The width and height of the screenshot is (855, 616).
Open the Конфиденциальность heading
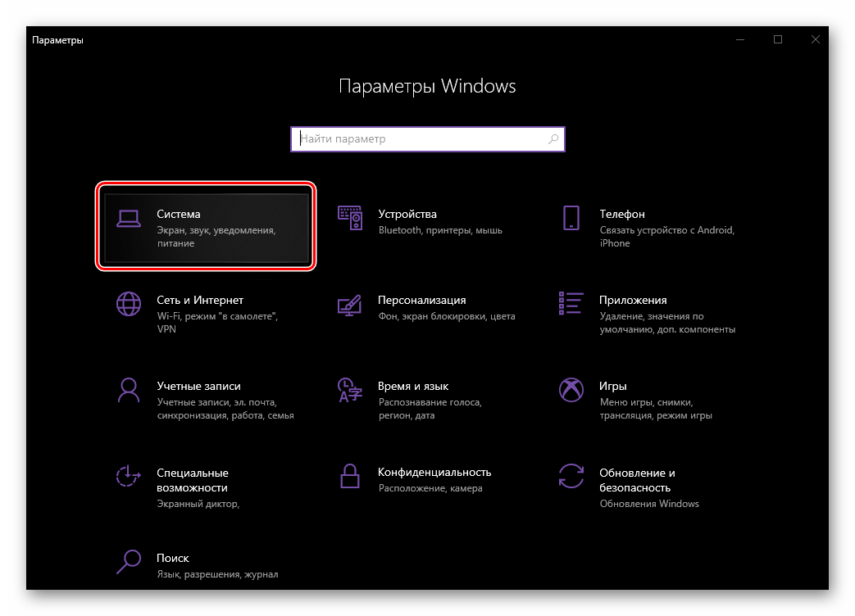(x=434, y=472)
